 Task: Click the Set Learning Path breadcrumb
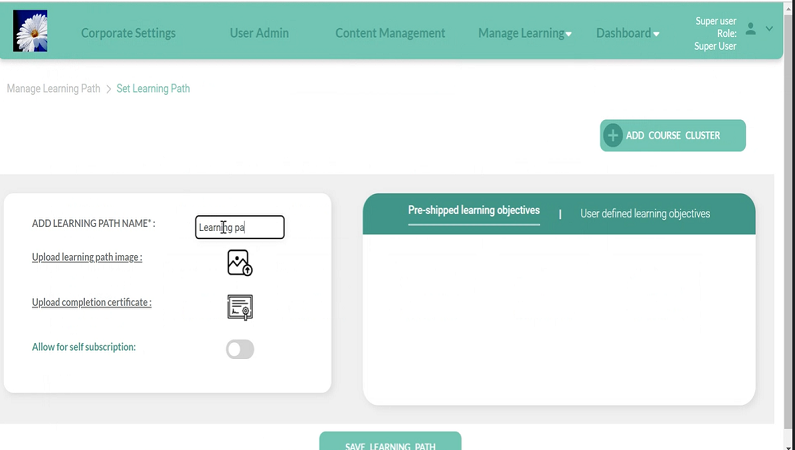click(153, 89)
